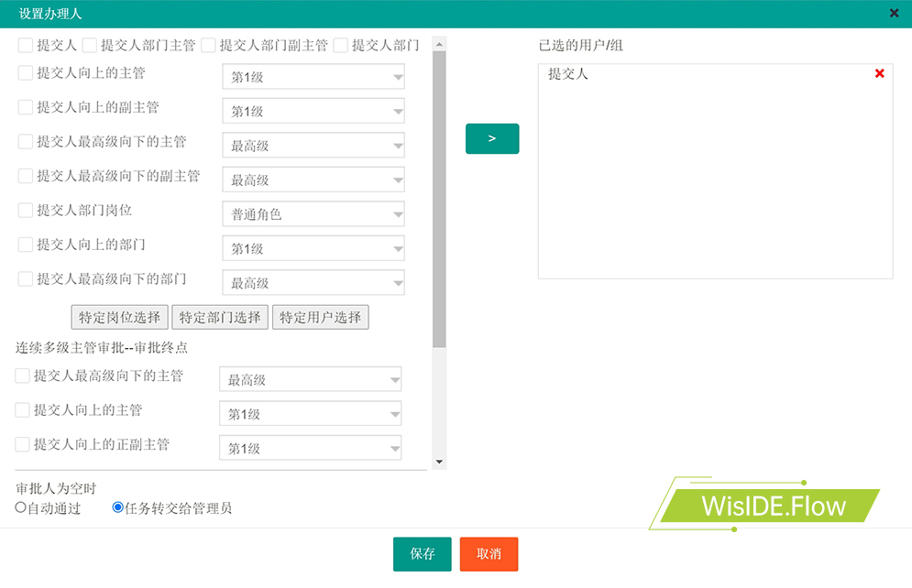Click the 特定用户选择 button

(321, 317)
